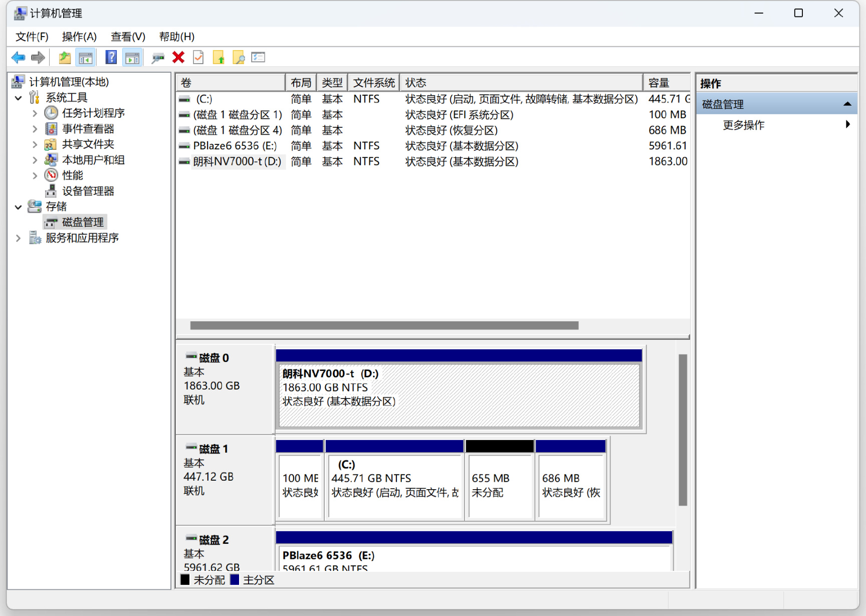Select the 686 MB recovery partition block

571,480
